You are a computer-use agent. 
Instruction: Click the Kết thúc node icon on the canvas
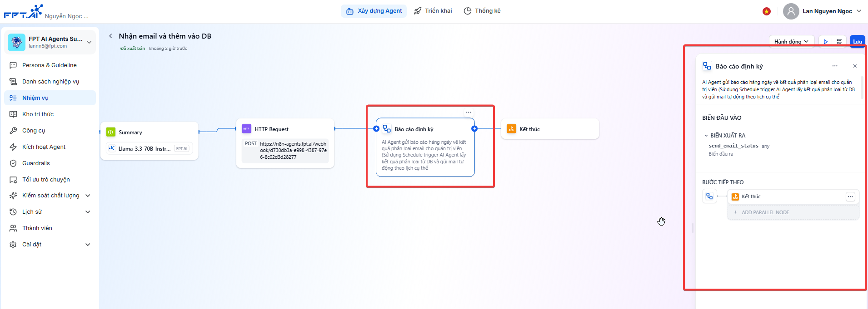(x=511, y=129)
